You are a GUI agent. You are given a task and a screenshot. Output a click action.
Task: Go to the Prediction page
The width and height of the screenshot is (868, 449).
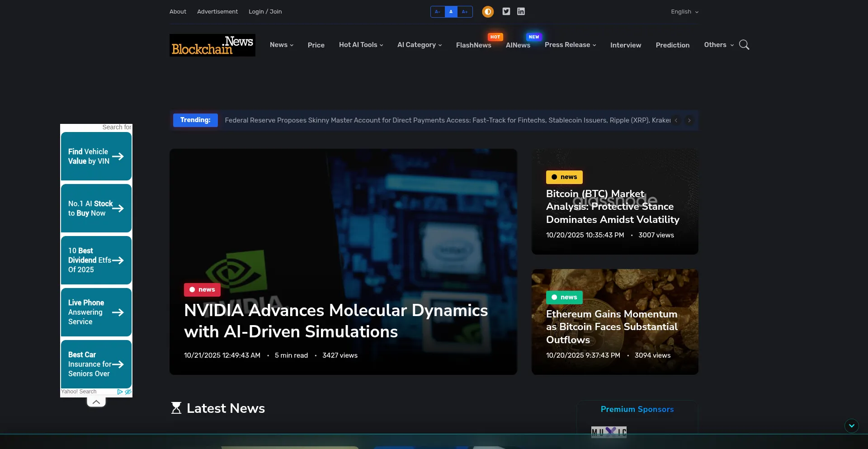[672, 45]
